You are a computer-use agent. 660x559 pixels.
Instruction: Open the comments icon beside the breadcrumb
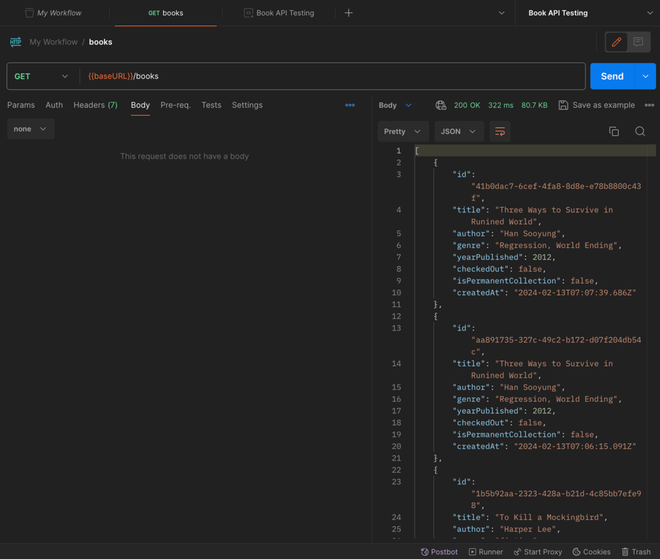click(x=638, y=42)
